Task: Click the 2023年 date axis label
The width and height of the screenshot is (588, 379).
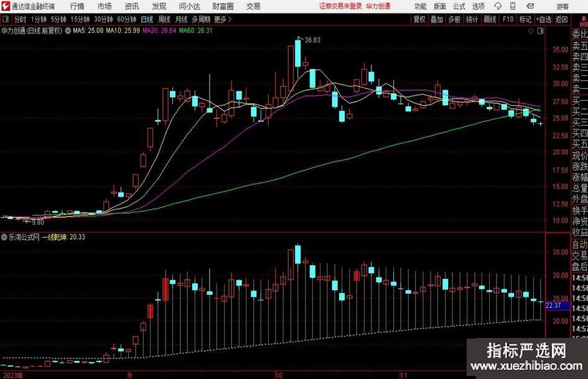Action: pos(12,375)
